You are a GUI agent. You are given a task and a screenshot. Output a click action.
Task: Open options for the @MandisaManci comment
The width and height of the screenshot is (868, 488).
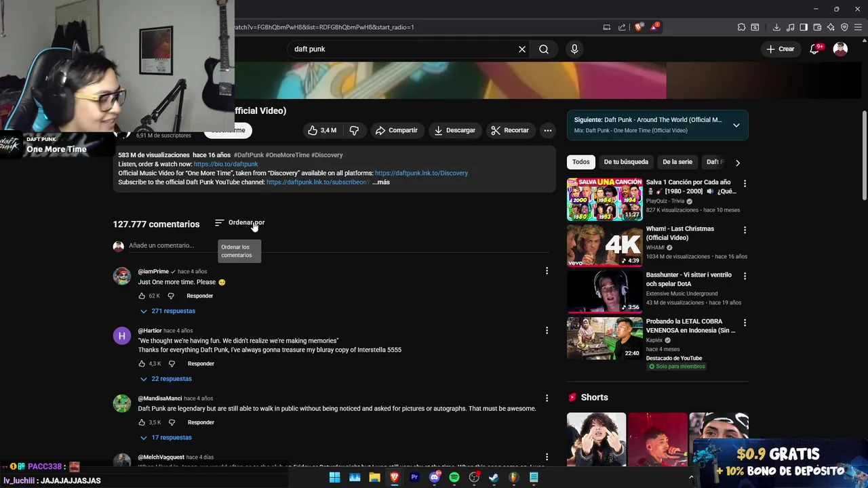[547, 399]
